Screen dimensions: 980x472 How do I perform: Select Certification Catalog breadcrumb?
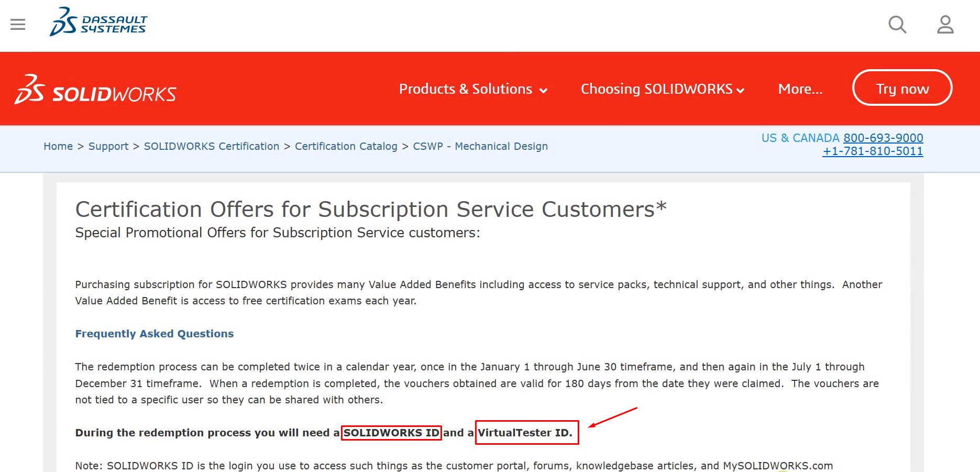(346, 146)
